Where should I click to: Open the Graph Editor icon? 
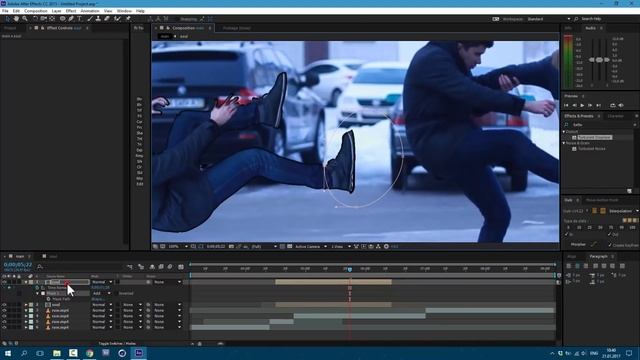pos(181,267)
